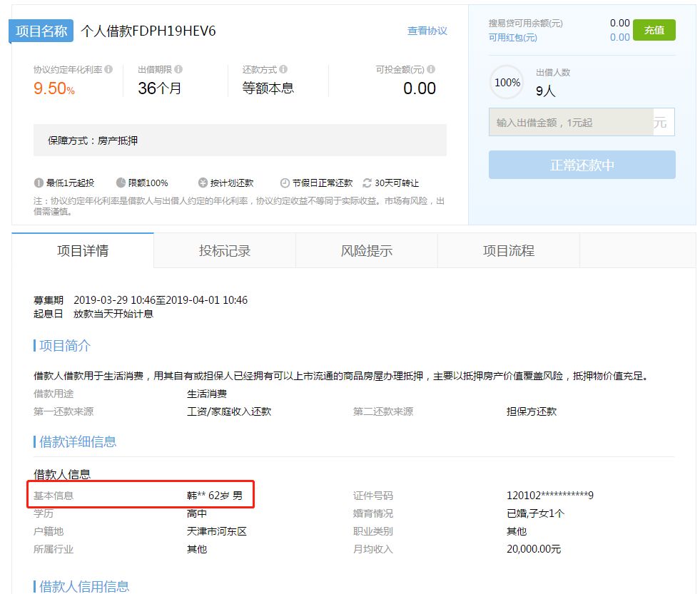The image size is (700, 594).
Task: Click the 担保方还款 value
Action: coord(532,411)
